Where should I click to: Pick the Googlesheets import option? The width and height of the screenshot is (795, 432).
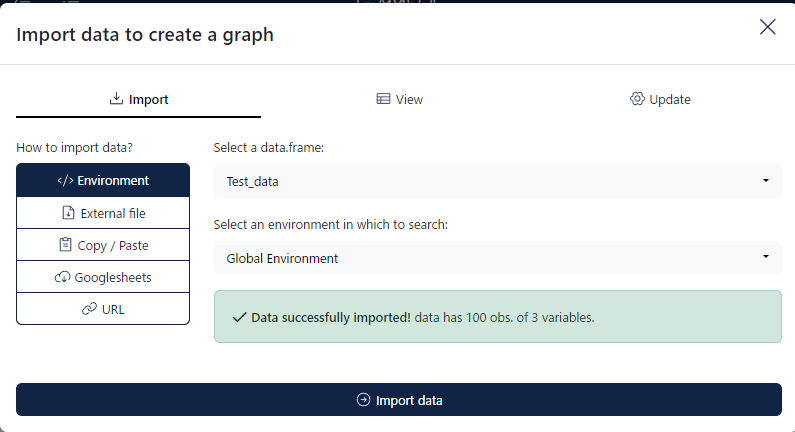tap(103, 277)
